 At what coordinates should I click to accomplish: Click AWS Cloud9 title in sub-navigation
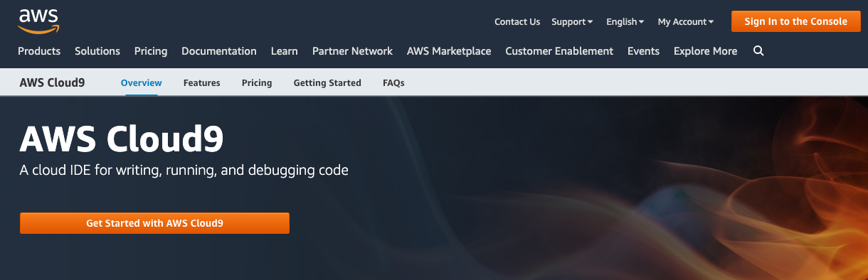pos(52,82)
